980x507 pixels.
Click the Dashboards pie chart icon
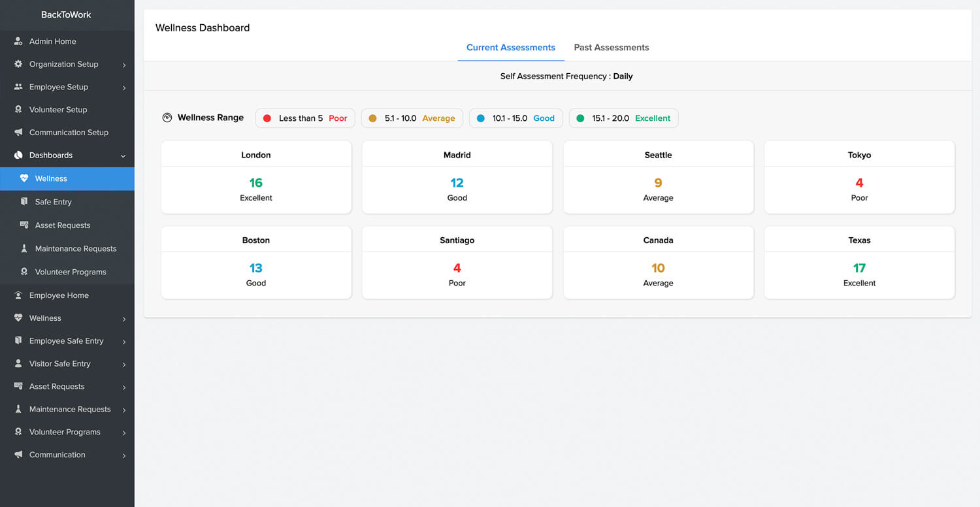pyautogui.click(x=18, y=155)
